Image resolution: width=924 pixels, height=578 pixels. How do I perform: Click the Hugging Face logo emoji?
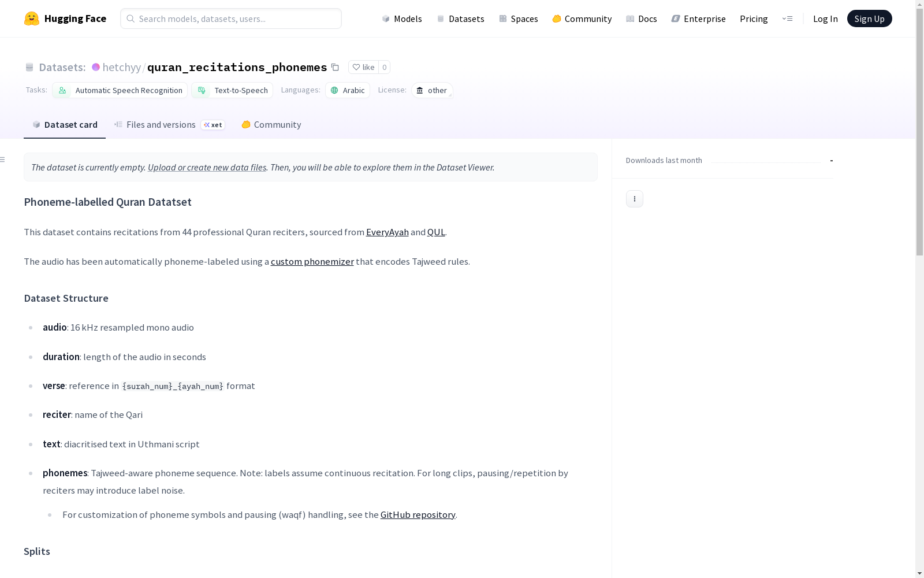[32, 18]
